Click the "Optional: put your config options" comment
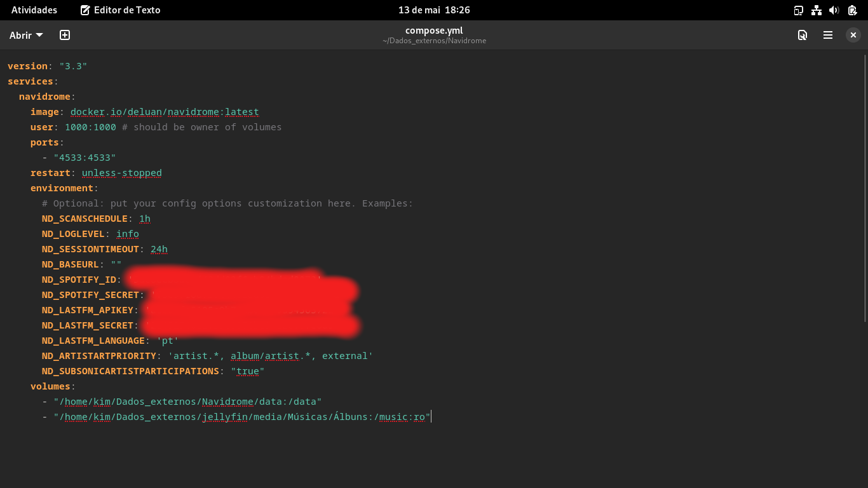Image resolution: width=868 pixels, height=488 pixels. pos(227,203)
